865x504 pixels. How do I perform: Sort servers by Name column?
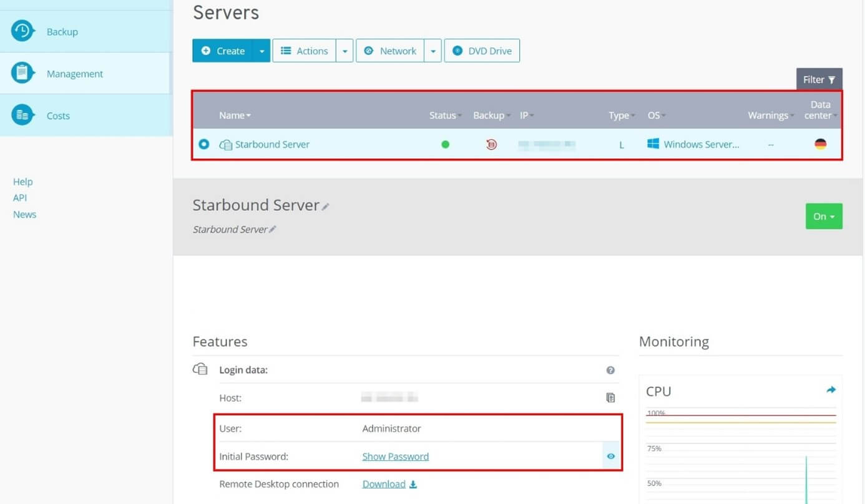coord(235,115)
